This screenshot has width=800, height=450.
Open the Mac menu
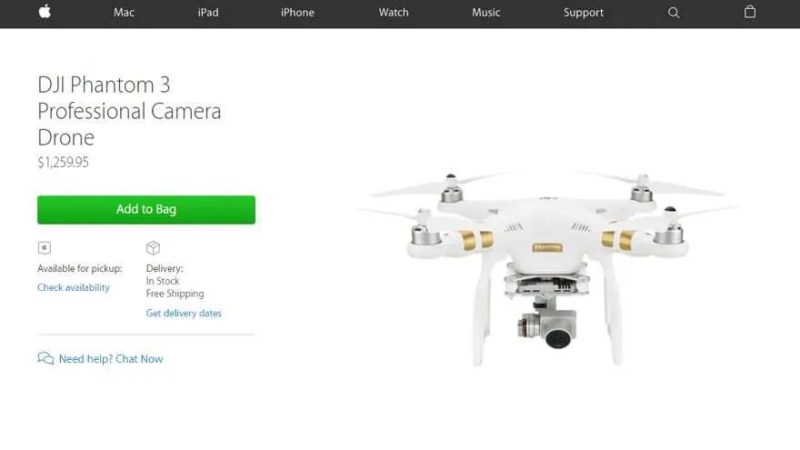124,13
